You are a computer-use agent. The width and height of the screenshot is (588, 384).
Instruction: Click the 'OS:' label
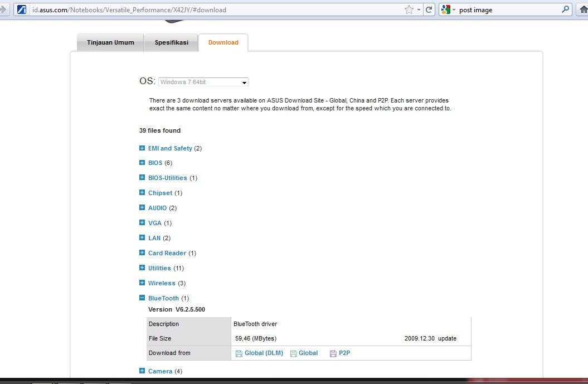[x=147, y=81]
